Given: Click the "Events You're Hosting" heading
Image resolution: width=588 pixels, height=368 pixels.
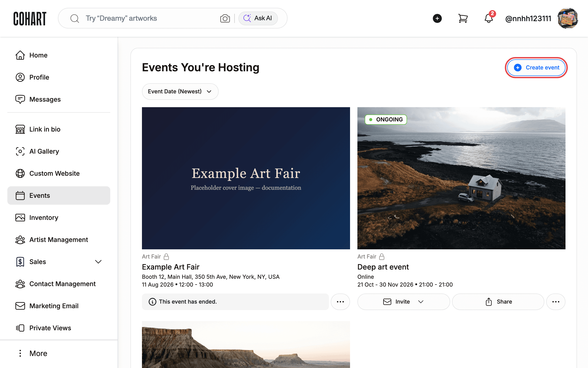Looking at the screenshot, I should [201, 67].
